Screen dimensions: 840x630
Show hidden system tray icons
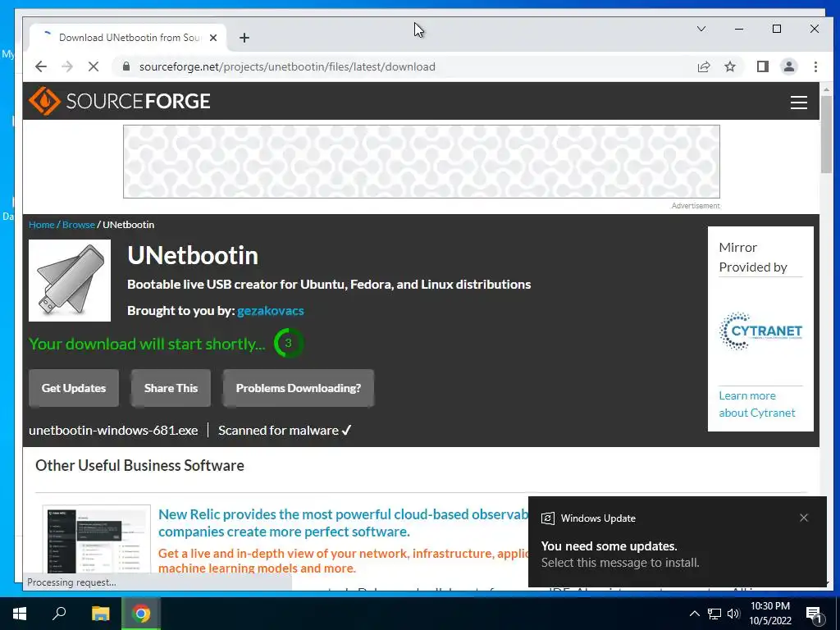694,614
